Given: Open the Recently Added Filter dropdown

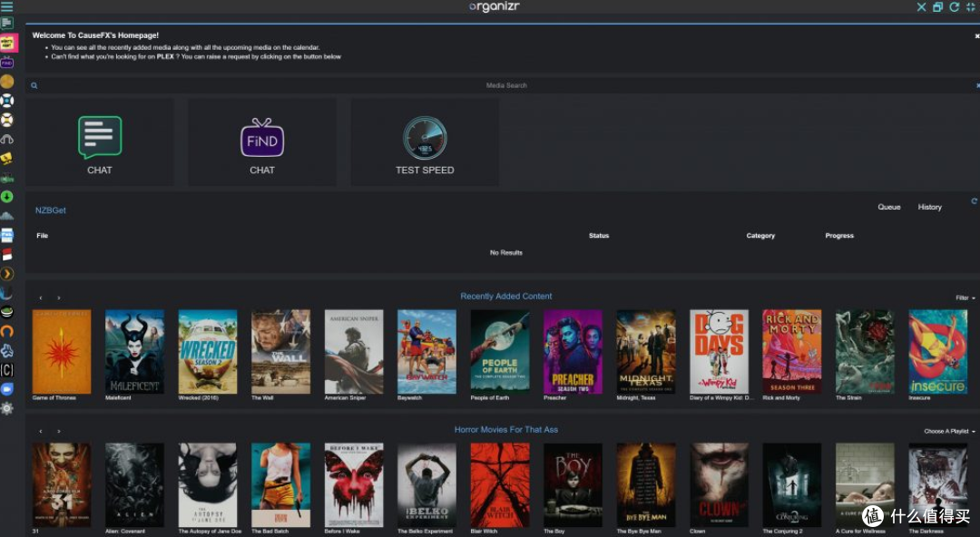Looking at the screenshot, I should (965, 298).
